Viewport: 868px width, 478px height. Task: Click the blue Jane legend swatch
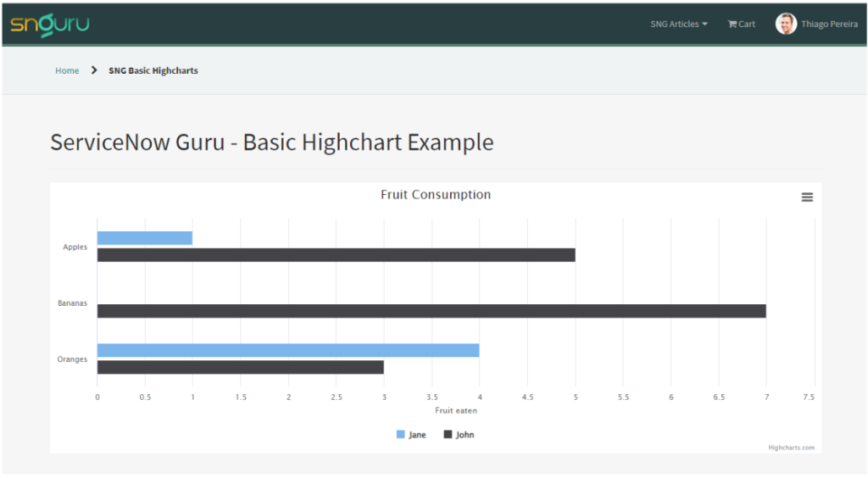click(401, 435)
